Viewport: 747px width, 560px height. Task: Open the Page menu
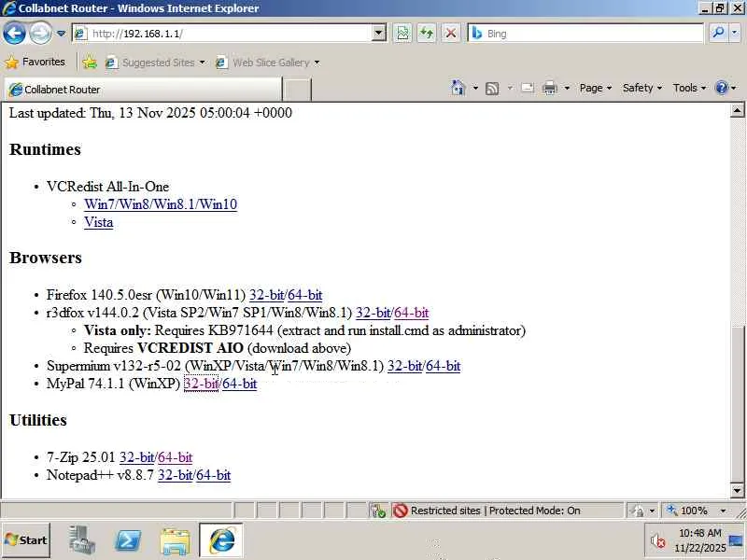click(x=595, y=88)
